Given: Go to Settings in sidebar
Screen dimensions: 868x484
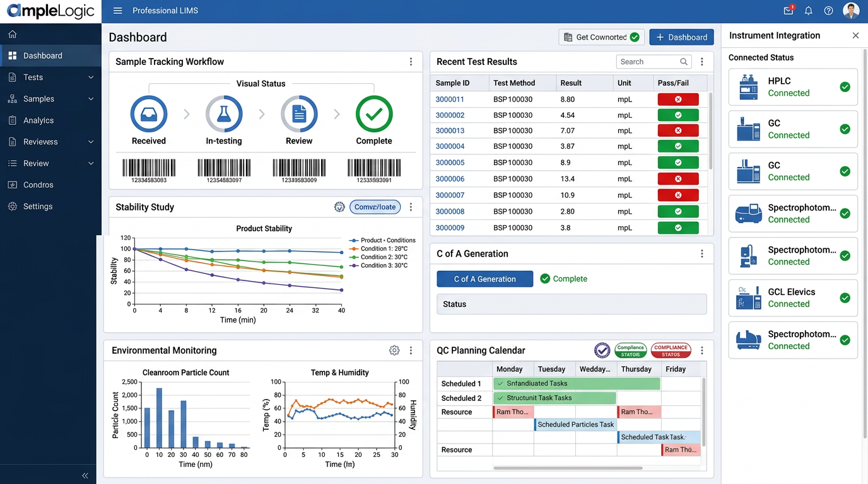Looking at the screenshot, I should tap(38, 206).
